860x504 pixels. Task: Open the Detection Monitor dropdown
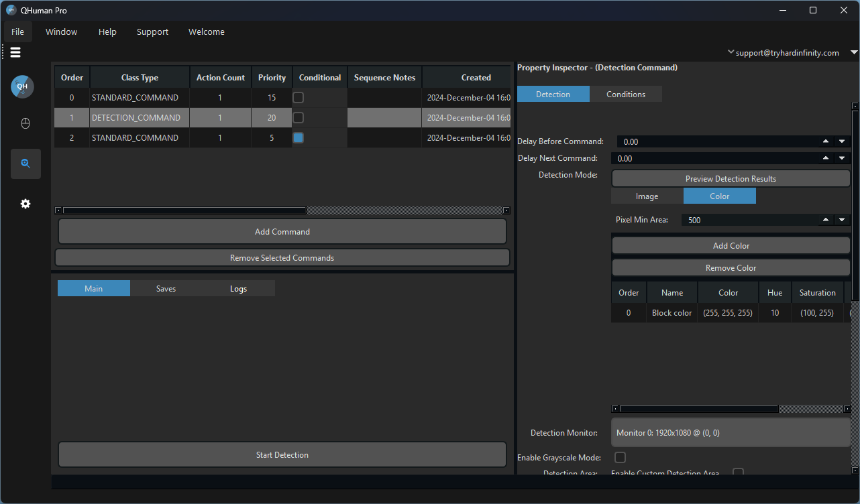[733, 433]
